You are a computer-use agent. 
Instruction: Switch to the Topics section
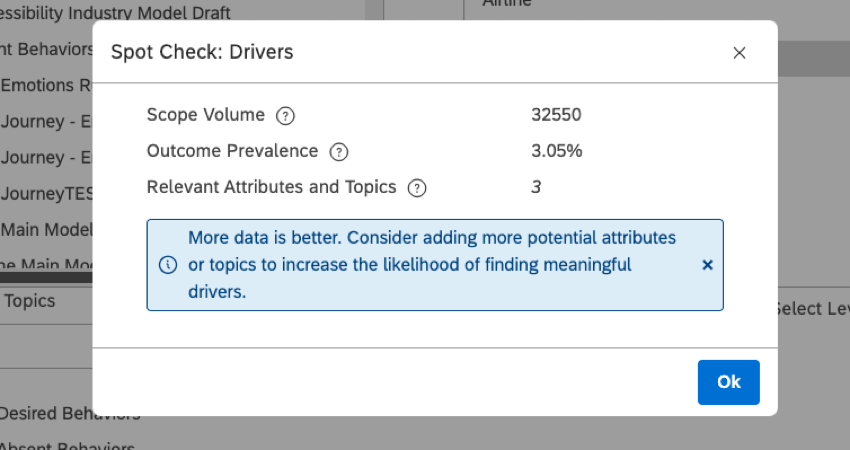[x=30, y=300]
